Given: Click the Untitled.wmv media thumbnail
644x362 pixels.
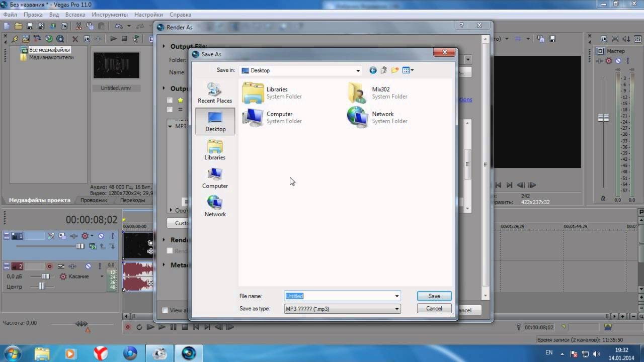Looking at the screenshot, I should (x=116, y=65).
